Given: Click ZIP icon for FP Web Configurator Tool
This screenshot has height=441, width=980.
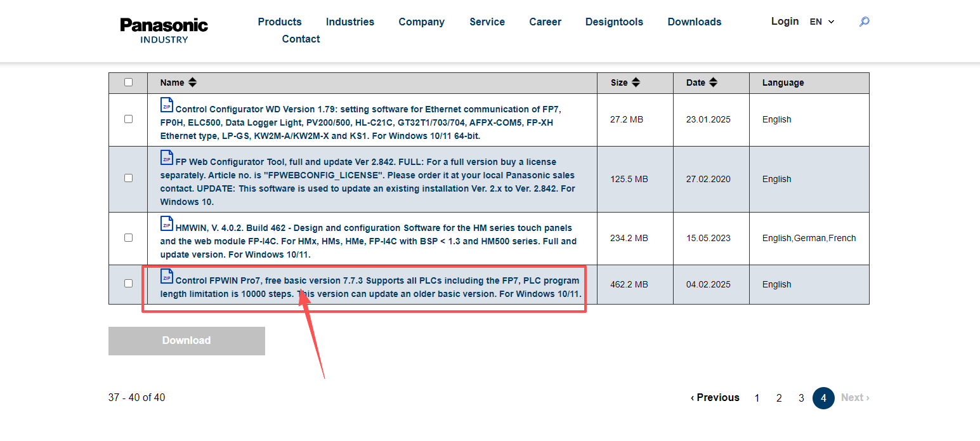Looking at the screenshot, I should pyautogui.click(x=167, y=158).
